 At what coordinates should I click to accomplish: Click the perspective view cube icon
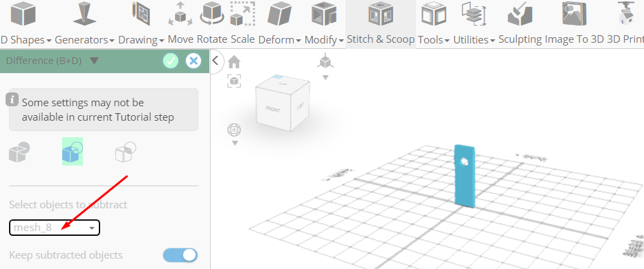(x=325, y=61)
